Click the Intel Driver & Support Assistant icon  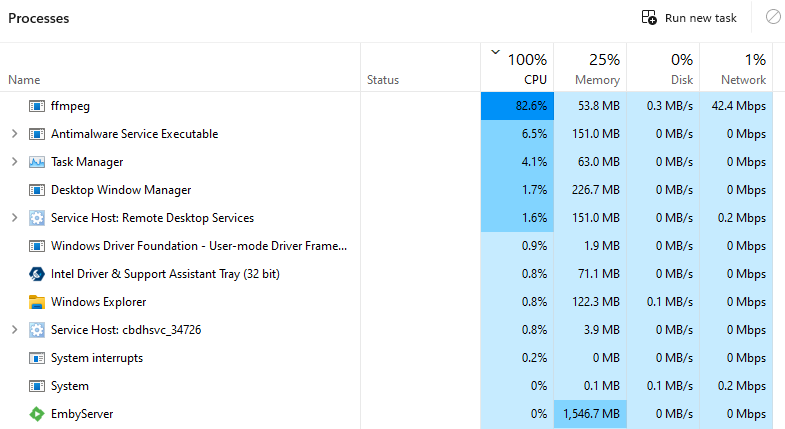click(37, 274)
